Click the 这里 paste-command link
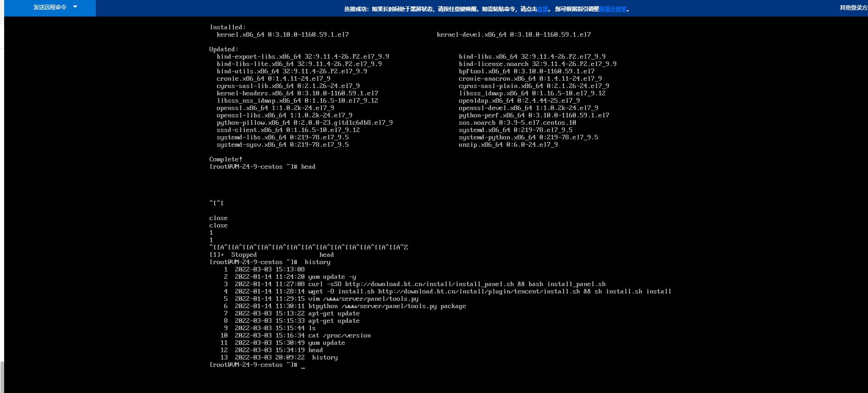Viewport: 868px width, 393px height. 542,9
